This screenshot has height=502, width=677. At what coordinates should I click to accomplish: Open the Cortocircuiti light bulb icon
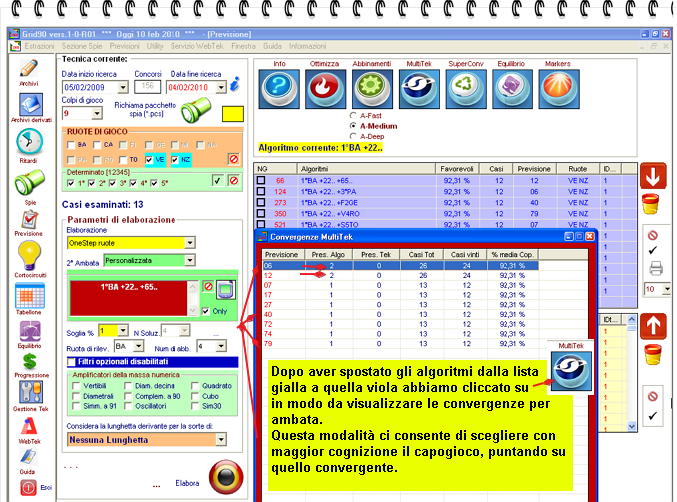tap(29, 256)
